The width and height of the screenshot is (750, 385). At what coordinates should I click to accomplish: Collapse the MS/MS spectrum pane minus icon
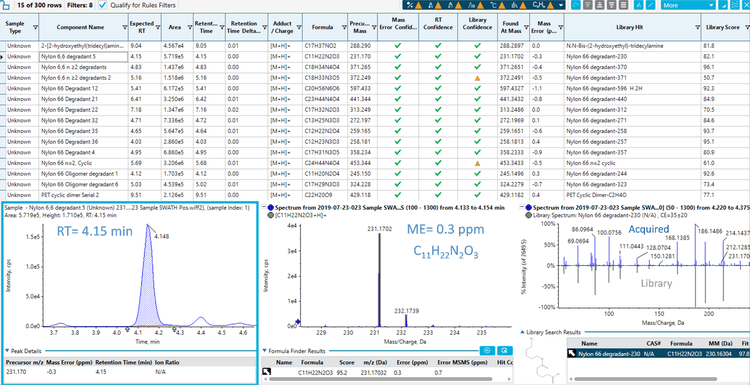pos(521,208)
